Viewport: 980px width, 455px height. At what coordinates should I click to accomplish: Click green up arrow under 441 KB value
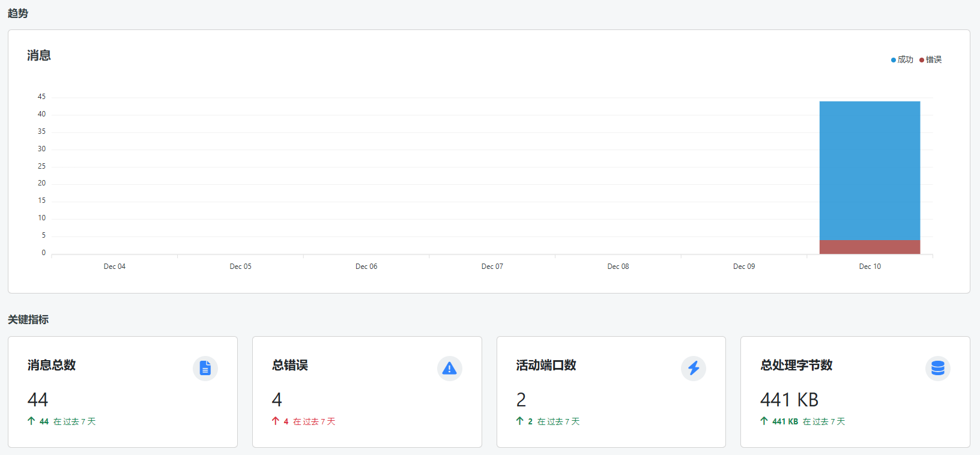[764, 421]
